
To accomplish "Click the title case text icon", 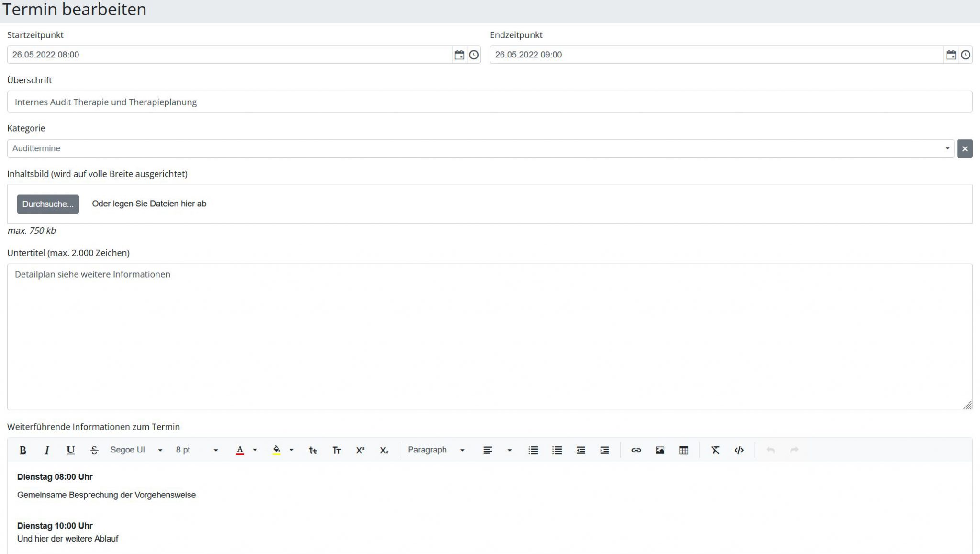I will coord(336,450).
